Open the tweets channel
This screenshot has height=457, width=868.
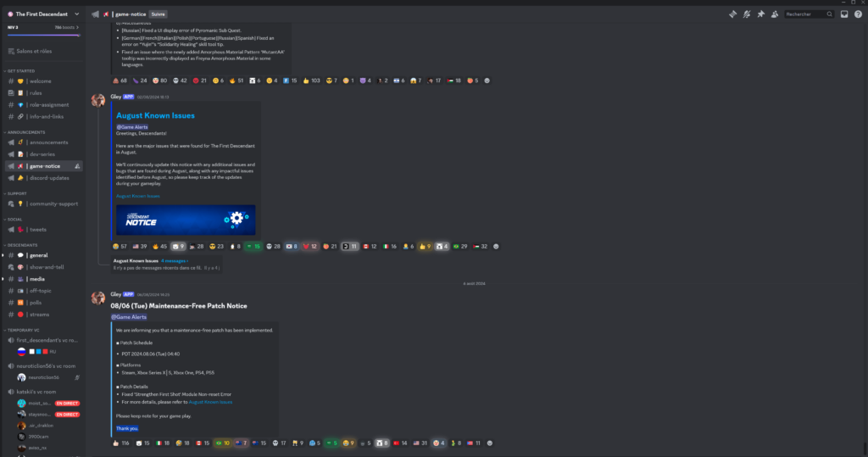pos(44,229)
